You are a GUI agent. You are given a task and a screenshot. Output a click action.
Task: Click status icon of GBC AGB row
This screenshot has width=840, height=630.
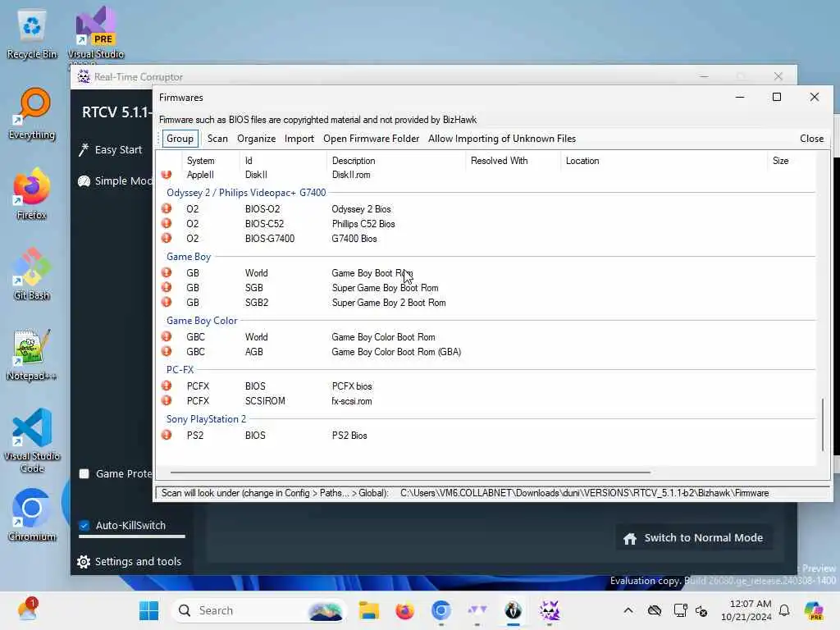click(x=167, y=351)
